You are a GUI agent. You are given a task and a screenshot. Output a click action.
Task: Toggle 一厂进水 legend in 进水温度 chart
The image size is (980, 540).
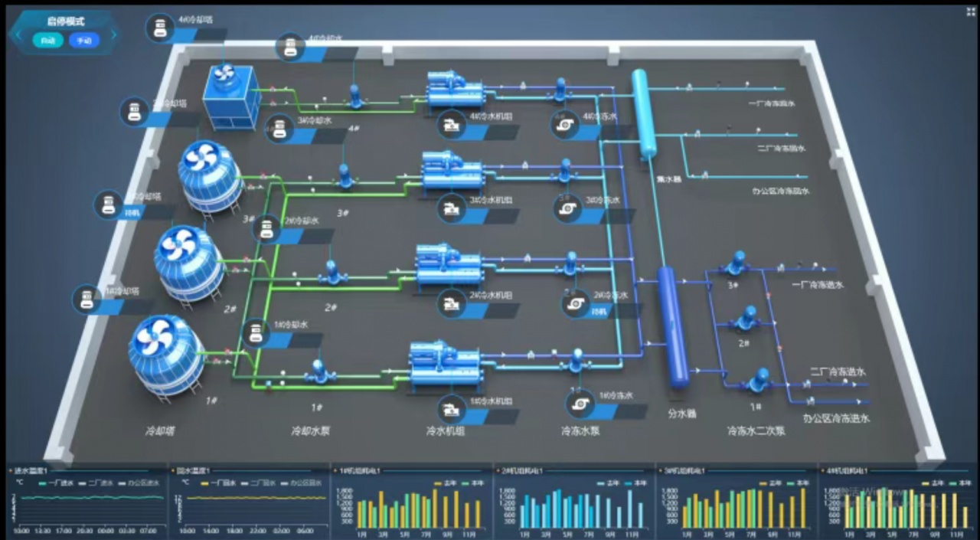[x=56, y=483]
